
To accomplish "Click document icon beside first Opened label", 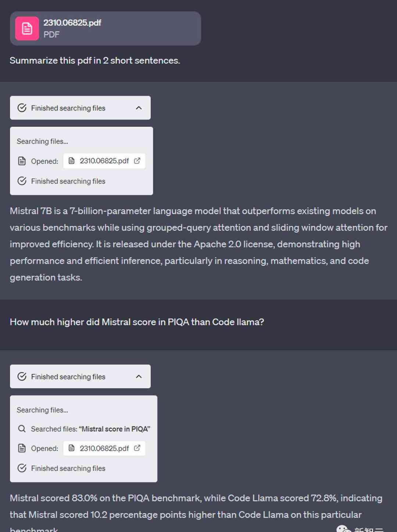I will [22, 161].
